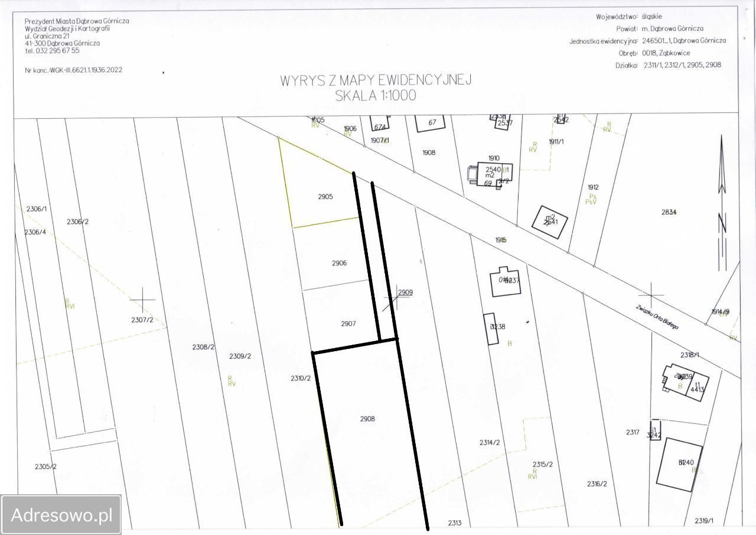This screenshot has width=756, height=535.
Task: Click parcel label 1914/9
Action: click(721, 312)
